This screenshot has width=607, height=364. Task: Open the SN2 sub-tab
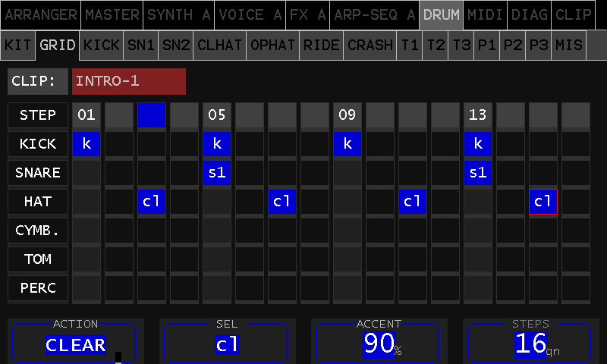tap(176, 45)
